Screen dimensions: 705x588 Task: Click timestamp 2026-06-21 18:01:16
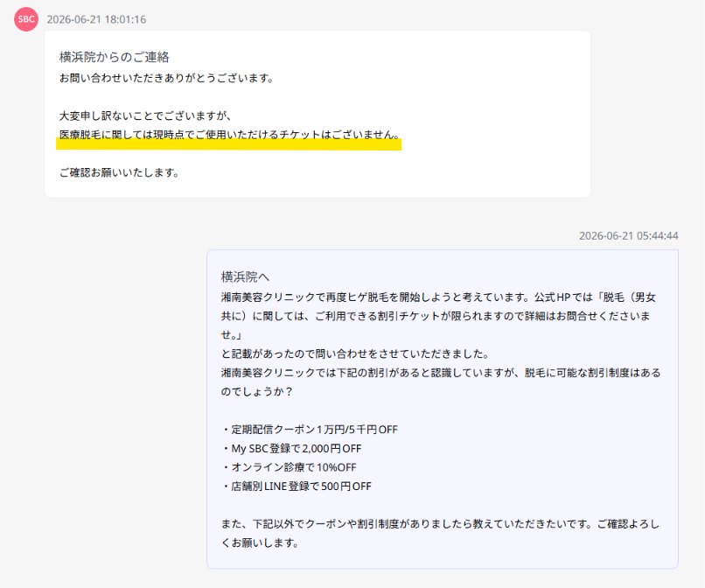[x=96, y=19]
